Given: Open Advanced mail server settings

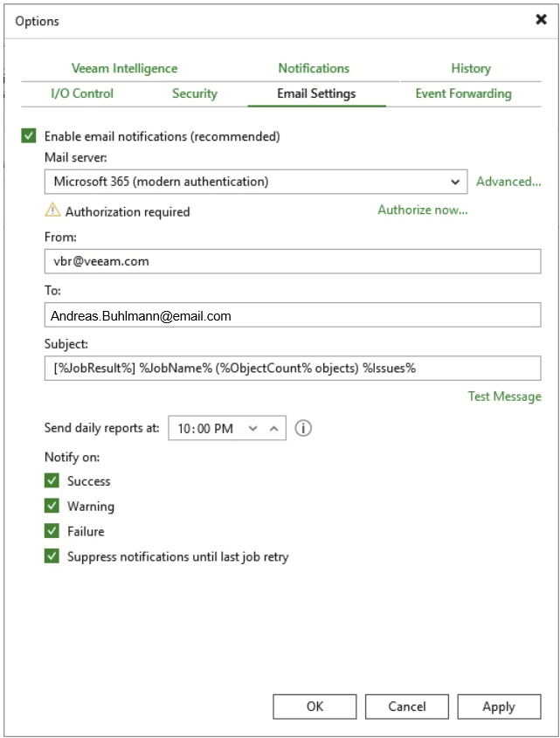Looking at the screenshot, I should pyautogui.click(x=508, y=182).
